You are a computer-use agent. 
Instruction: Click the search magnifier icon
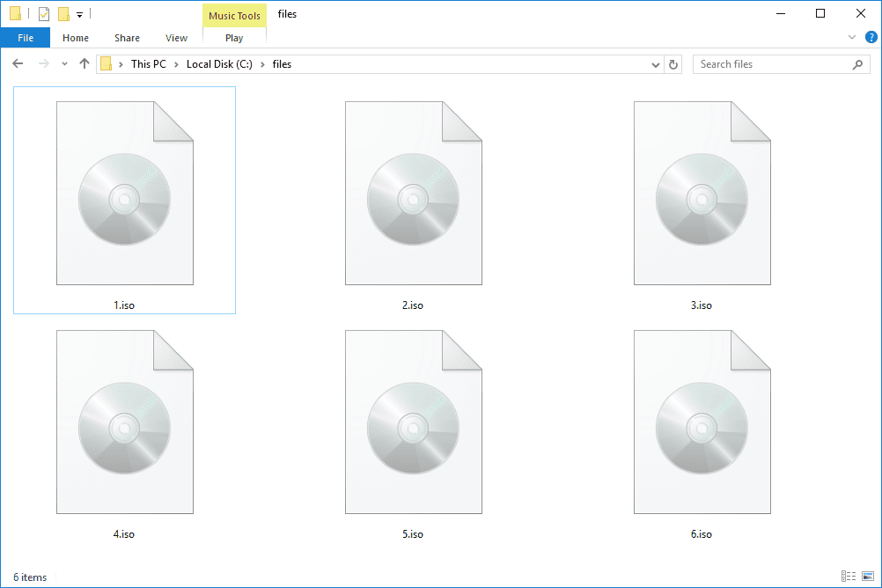pos(857,64)
